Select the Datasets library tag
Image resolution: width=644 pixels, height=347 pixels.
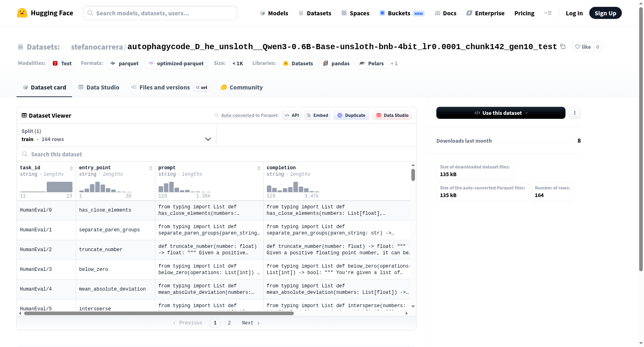click(x=298, y=63)
